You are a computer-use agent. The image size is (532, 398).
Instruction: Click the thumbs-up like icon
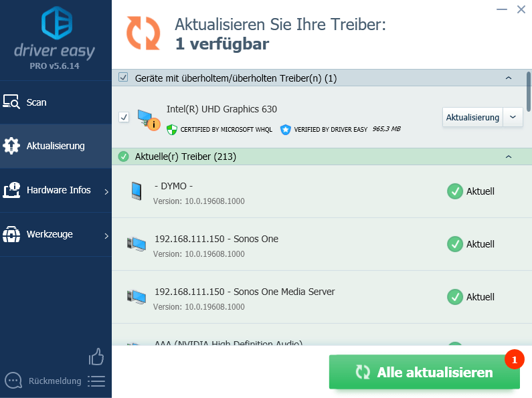96,357
